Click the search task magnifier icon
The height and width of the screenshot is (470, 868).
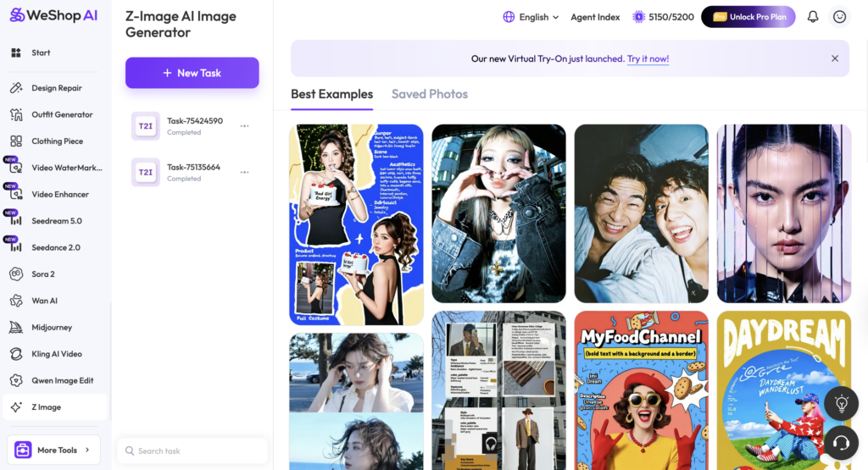[x=130, y=451]
